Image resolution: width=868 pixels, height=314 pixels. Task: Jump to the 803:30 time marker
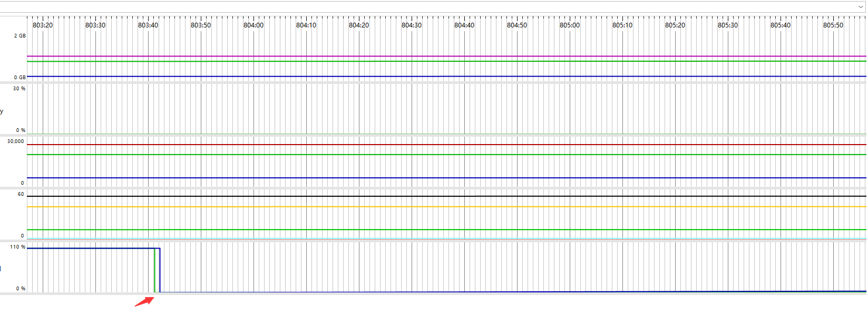[x=95, y=25]
